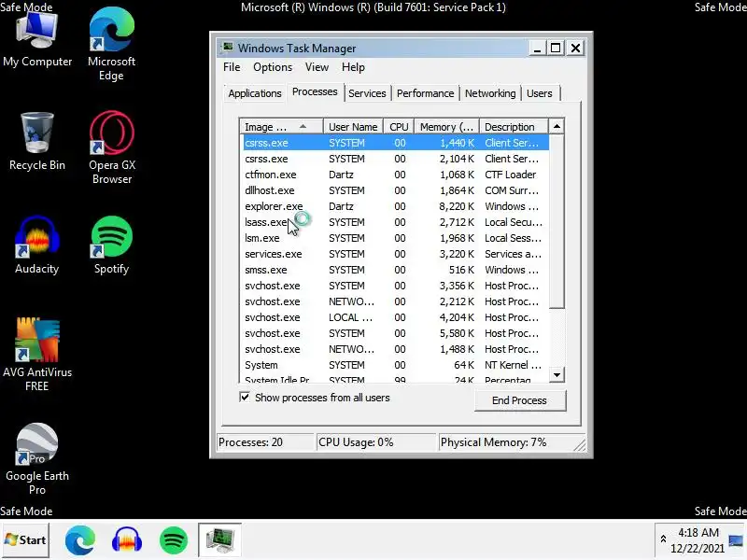The height and width of the screenshot is (560, 747).
Task: Launch Spotify from the desktop
Action: click(x=111, y=245)
